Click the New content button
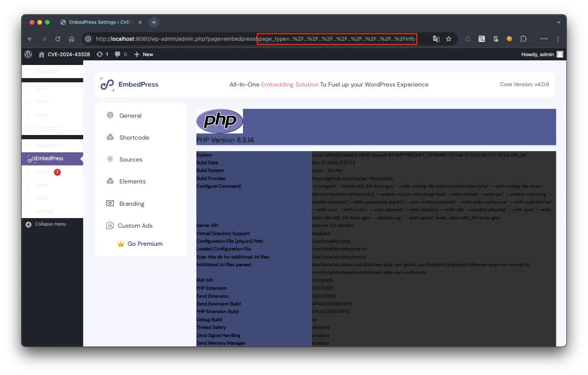Viewport: 588px width, 375px height. tap(144, 55)
